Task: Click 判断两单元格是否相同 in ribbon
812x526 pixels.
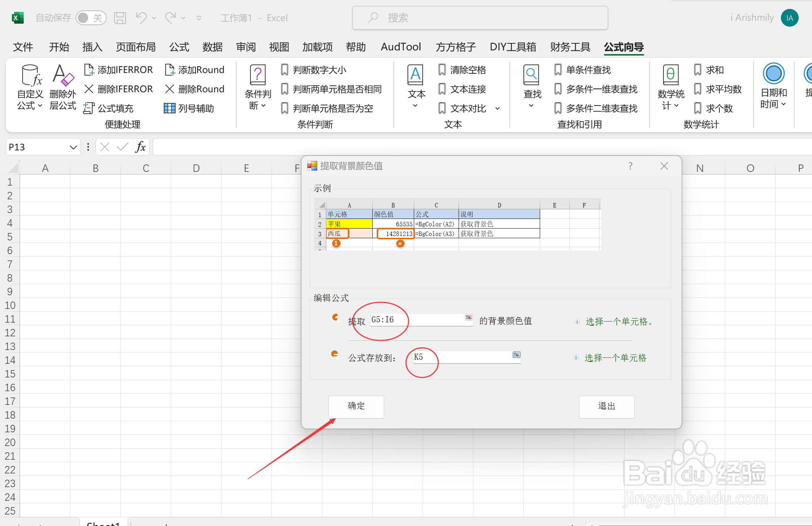Action: click(x=331, y=89)
